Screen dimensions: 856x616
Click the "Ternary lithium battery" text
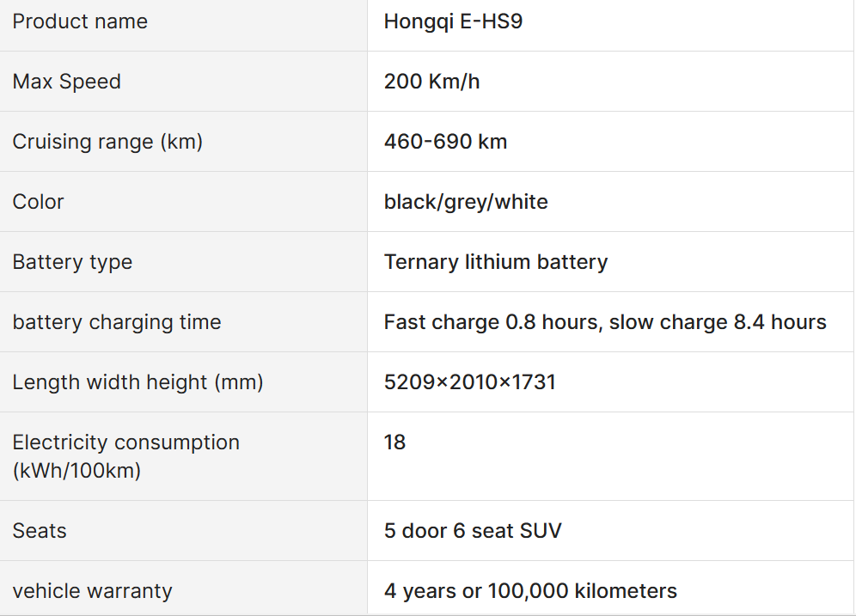[496, 262]
